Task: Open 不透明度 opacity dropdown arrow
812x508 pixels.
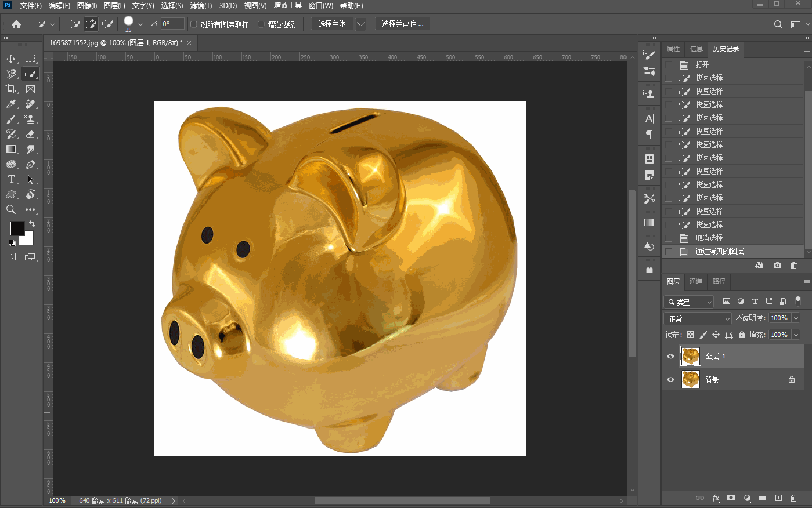Action: [796, 318]
